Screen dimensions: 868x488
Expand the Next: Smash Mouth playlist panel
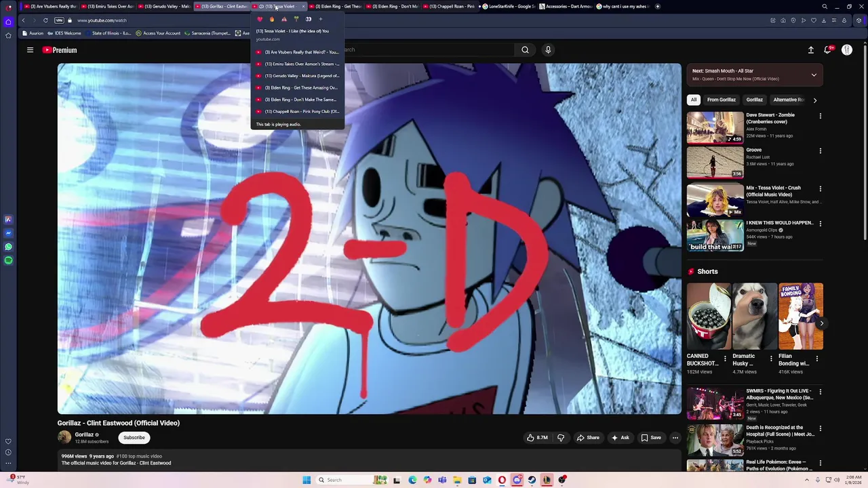click(814, 75)
